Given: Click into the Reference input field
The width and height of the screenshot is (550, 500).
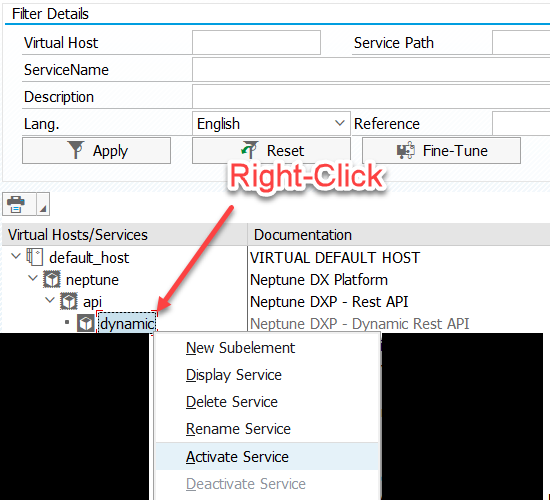Looking at the screenshot, I should coord(521,124).
